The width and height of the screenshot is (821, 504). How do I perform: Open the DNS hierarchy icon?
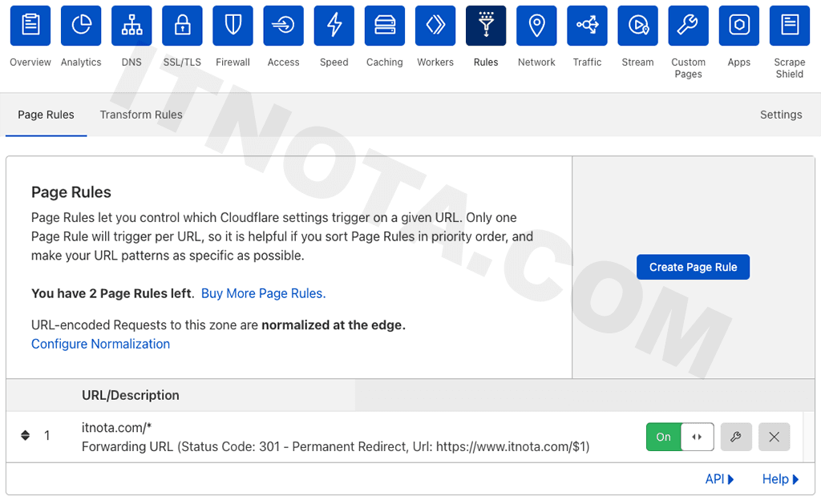pos(131,26)
